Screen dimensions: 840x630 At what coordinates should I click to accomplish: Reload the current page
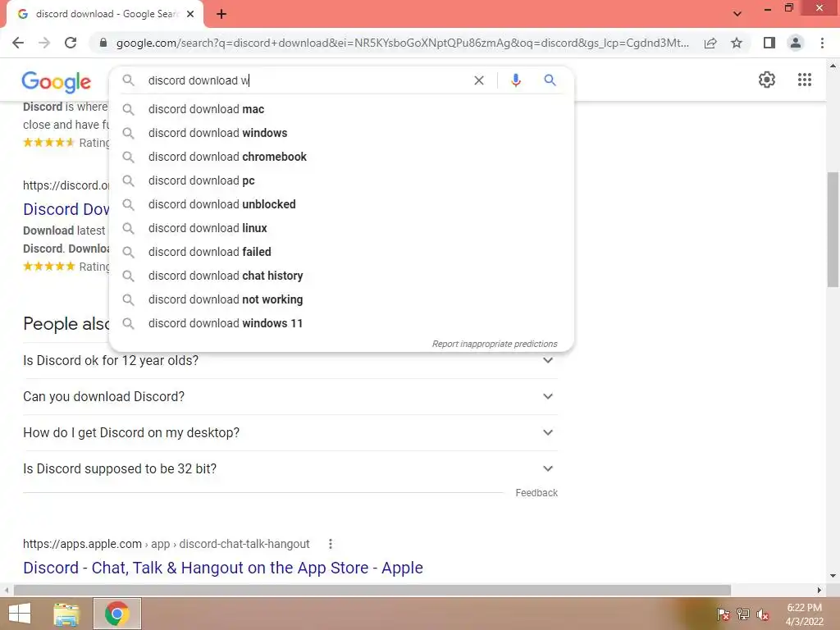(x=71, y=43)
